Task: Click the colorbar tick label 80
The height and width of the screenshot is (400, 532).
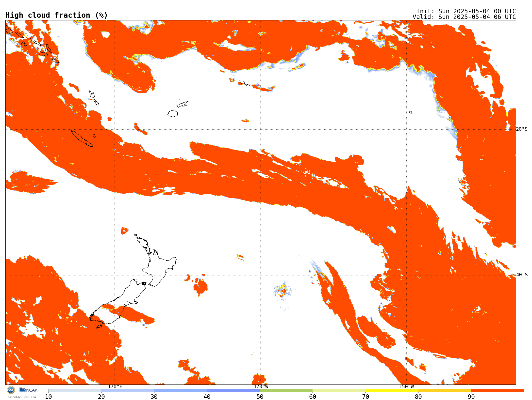Action: tap(418, 397)
